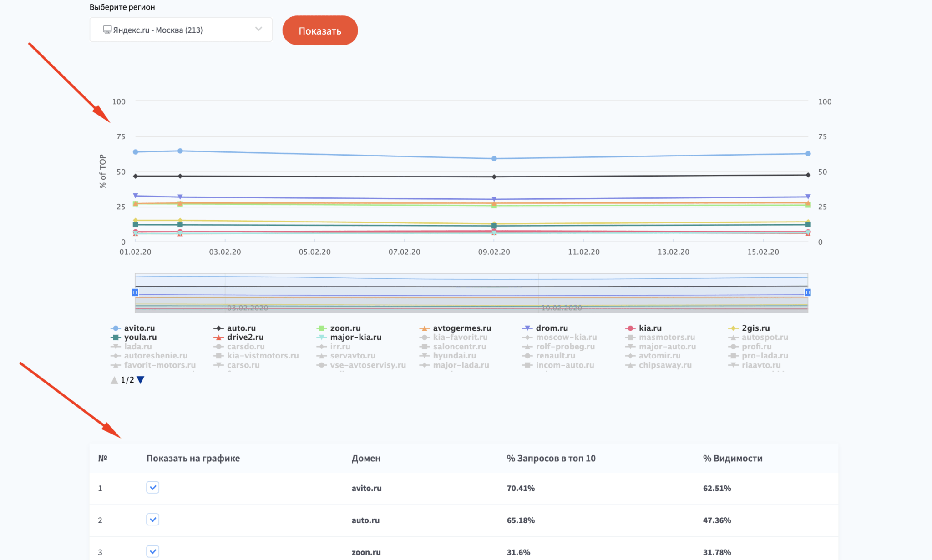The image size is (932, 560).
Task: Toggle 2gis.ru legend series marker
Action: (733, 328)
